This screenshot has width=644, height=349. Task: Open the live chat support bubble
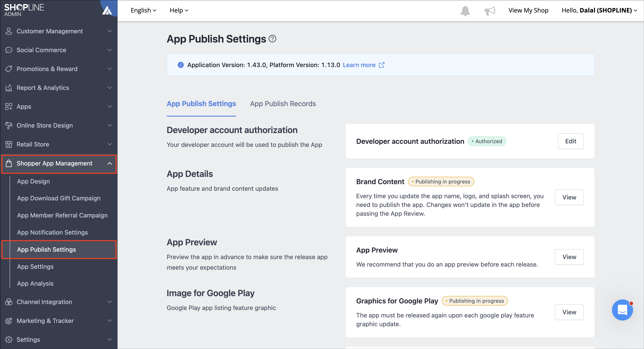click(622, 310)
